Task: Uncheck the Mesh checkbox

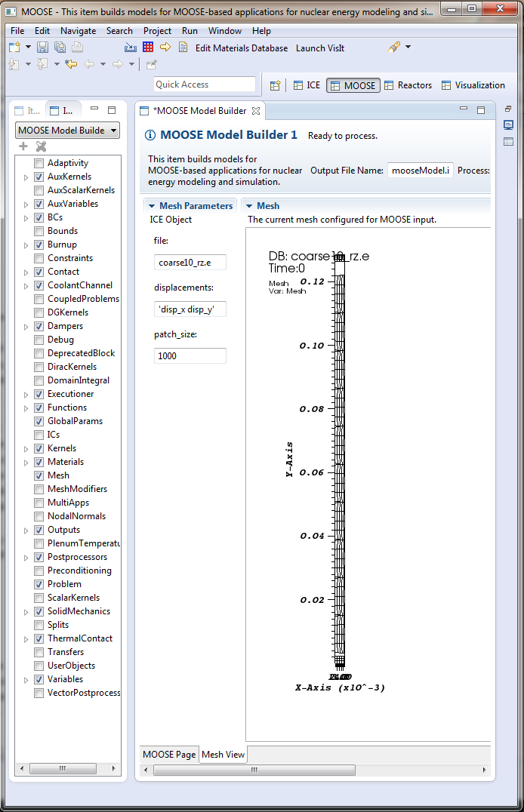Action: (x=39, y=475)
